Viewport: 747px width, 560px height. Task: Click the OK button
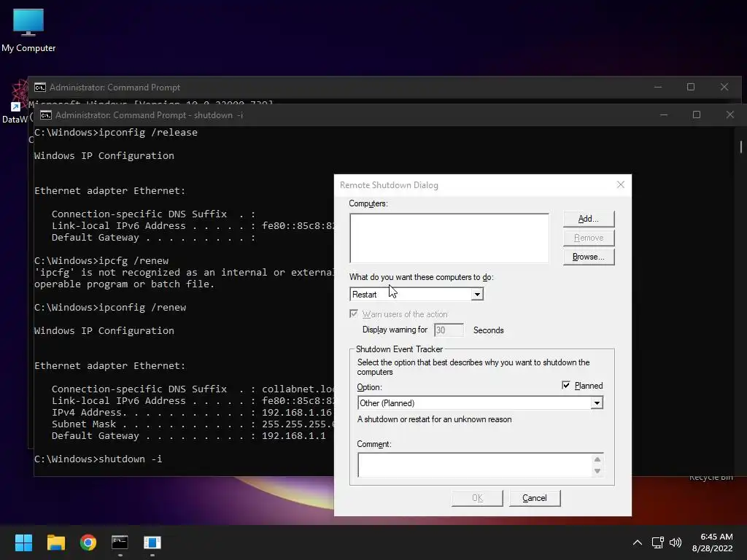pyautogui.click(x=477, y=498)
